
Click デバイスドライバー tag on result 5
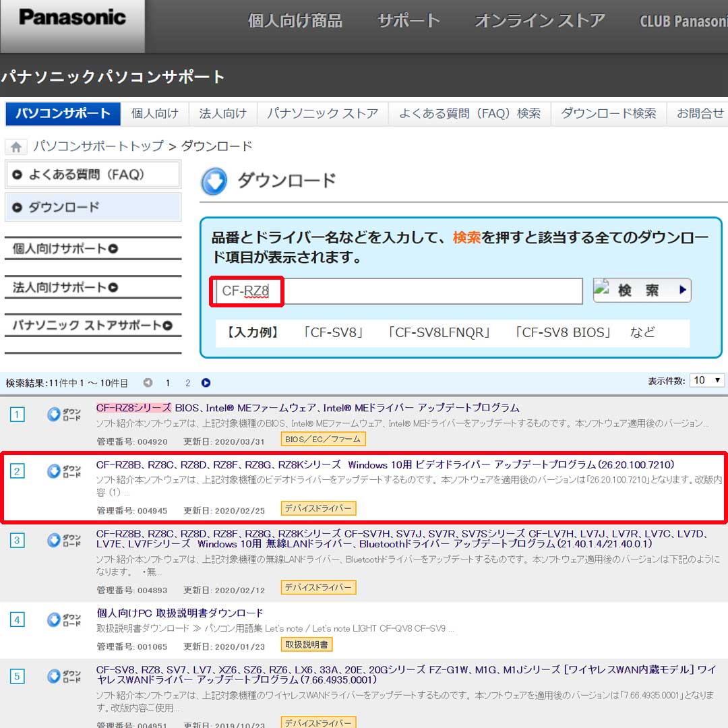(318, 723)
